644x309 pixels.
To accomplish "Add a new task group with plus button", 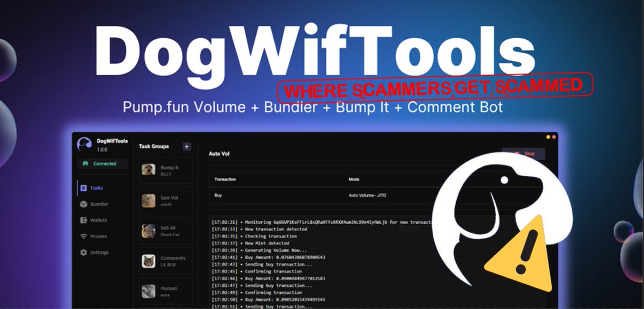I will point(187,146).
